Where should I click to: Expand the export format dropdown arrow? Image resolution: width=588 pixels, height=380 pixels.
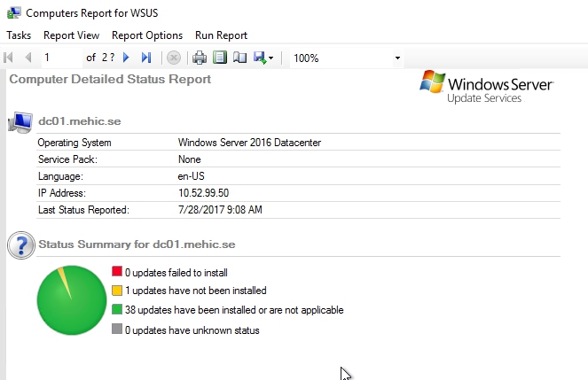tap(270, 58)
